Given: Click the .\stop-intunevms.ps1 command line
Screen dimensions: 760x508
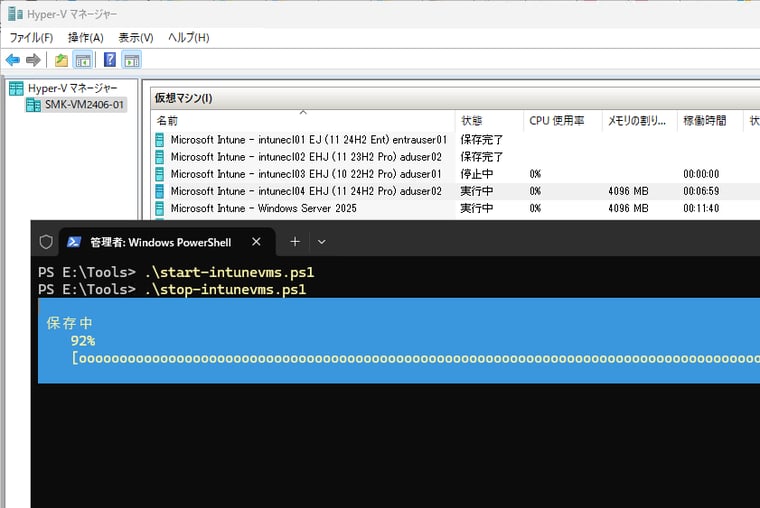Looking at the screenshot, I should (225, 289).
